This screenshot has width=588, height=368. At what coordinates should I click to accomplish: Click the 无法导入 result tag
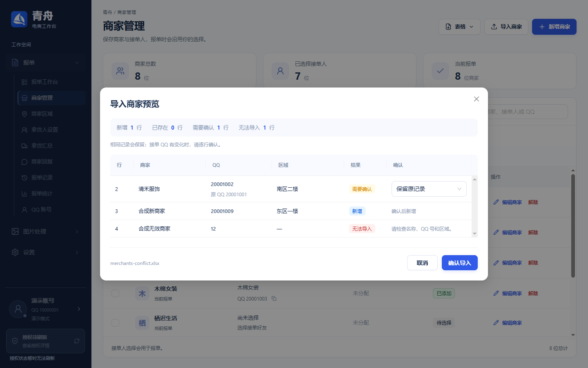[362, 229]
